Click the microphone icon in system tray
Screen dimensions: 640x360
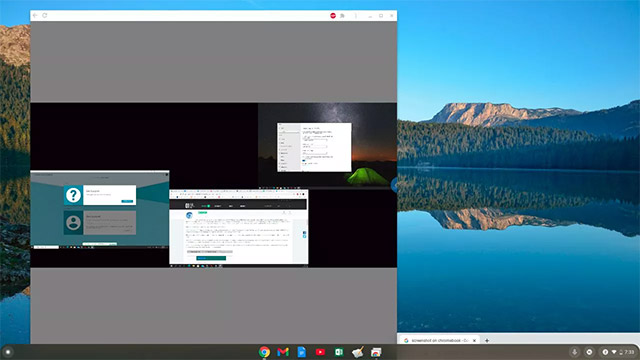click(574, 352)
